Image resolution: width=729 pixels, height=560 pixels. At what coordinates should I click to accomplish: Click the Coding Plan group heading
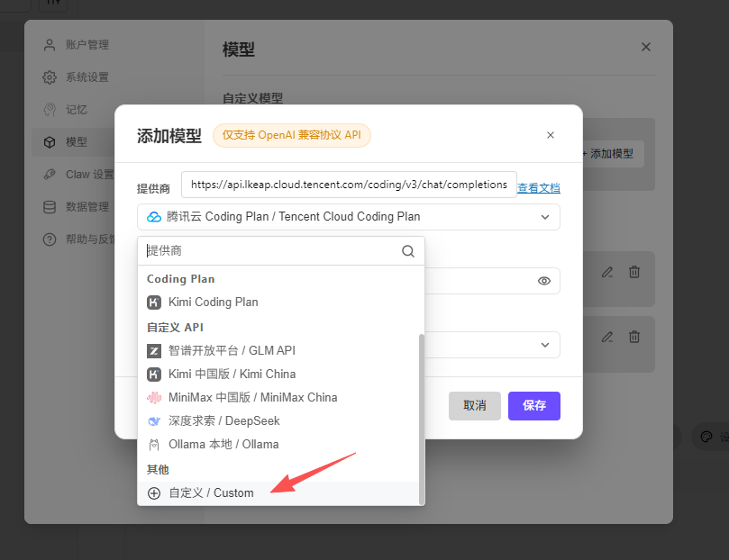[181, 279]
